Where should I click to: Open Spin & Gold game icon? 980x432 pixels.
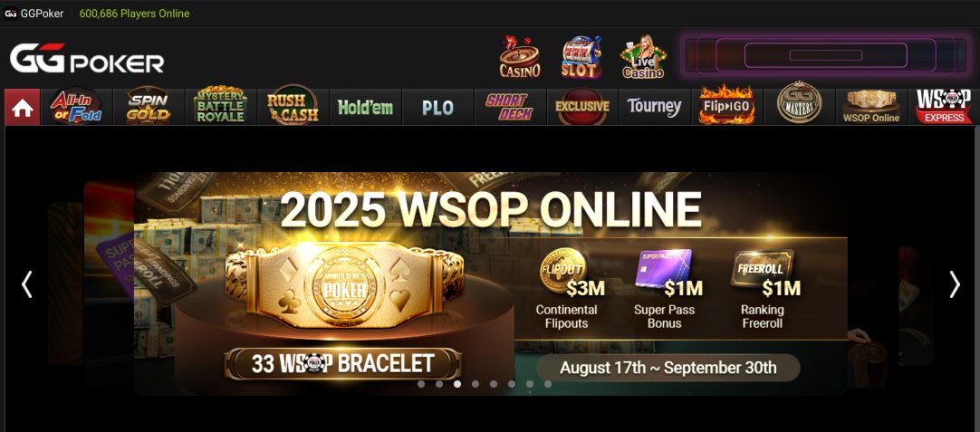coord(149,107)
